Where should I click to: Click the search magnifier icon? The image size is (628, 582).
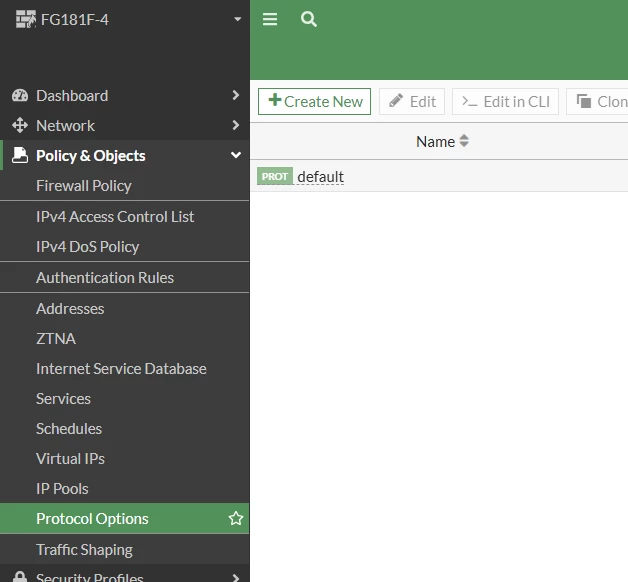(x=308, y=19)
